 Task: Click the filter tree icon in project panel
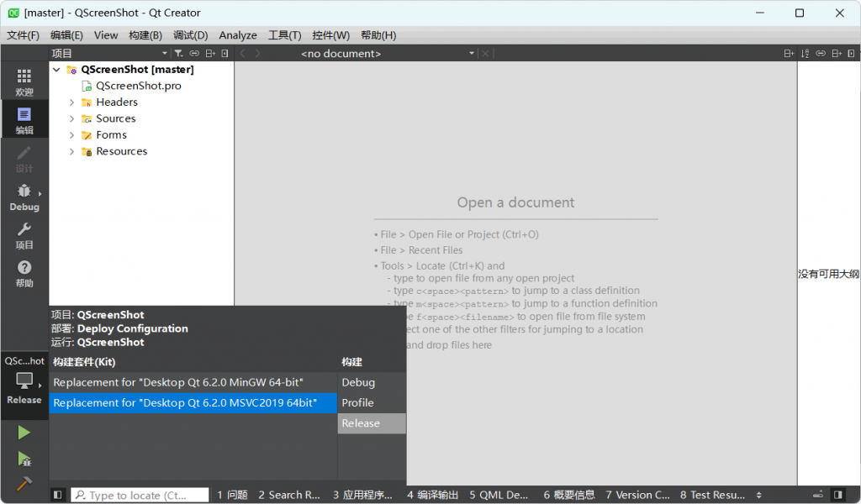178,53
